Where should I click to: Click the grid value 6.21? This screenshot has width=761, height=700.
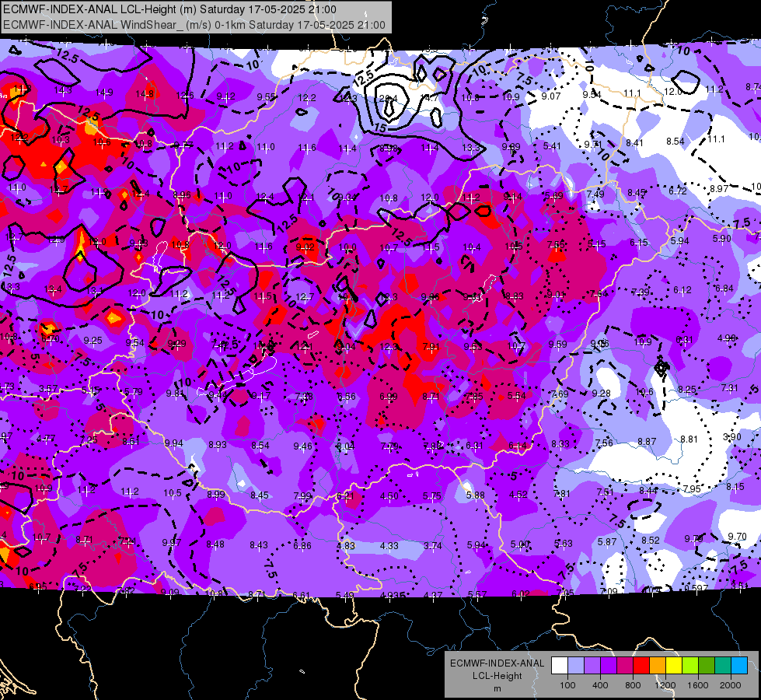[346, 496]
